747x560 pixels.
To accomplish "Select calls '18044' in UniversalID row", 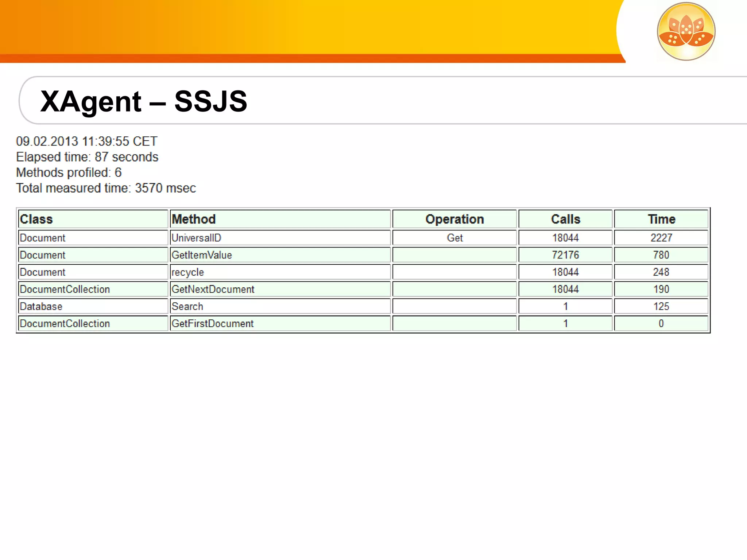I will tap(565, 238).
